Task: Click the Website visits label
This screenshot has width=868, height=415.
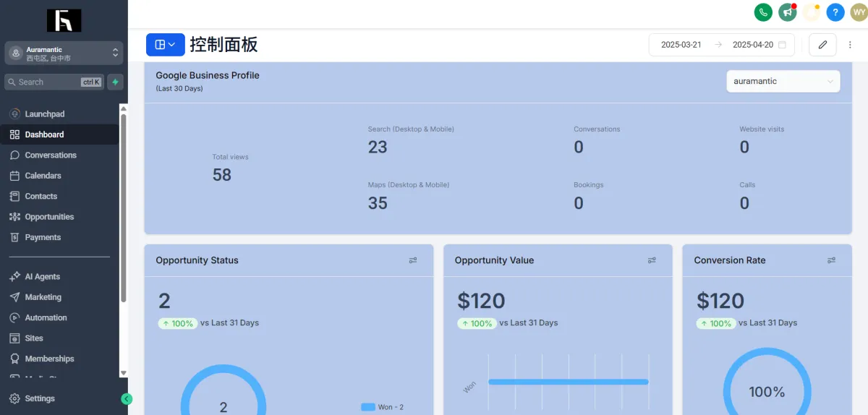Action: 762,129
